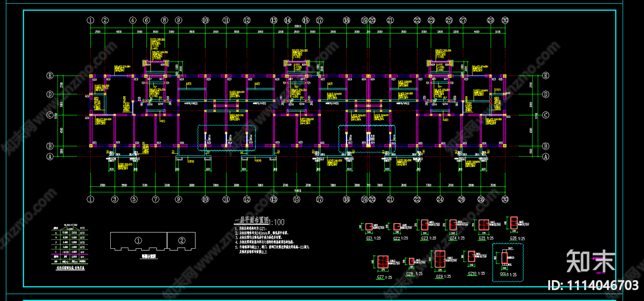Click zone 1 in the key plan

pos(138,241)
